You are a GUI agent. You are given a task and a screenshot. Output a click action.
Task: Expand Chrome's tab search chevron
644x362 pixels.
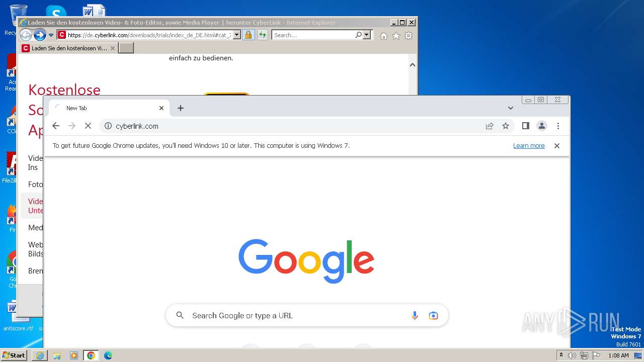pyautogui.click(x=511, y=108)
